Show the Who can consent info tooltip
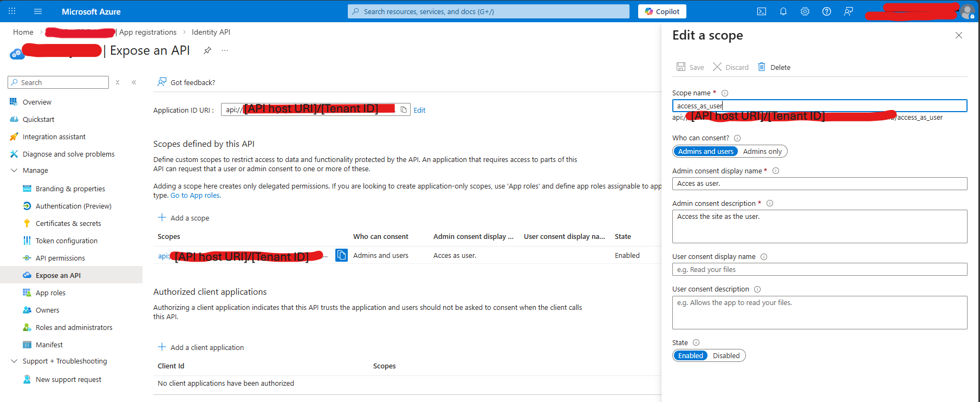The image size is (980, 402). [737, 138]
